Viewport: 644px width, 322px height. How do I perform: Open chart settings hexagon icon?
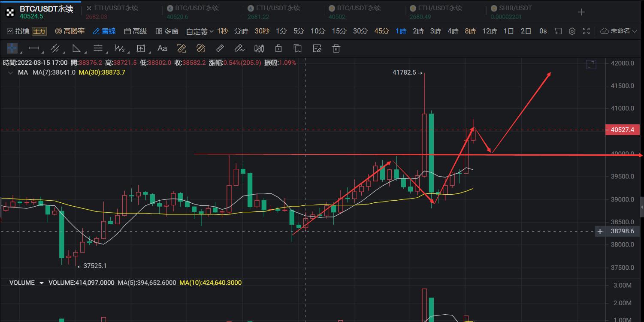tap(572, 31)
